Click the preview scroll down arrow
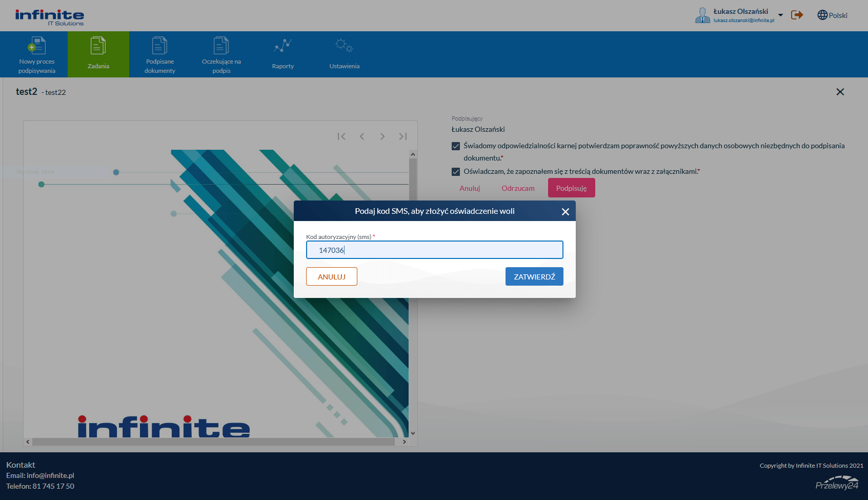This screenshot has width=868, height=500. click(413, 433)
